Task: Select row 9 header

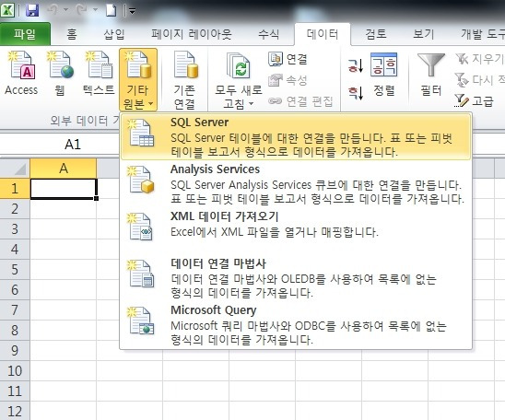Action: (15, 351)
